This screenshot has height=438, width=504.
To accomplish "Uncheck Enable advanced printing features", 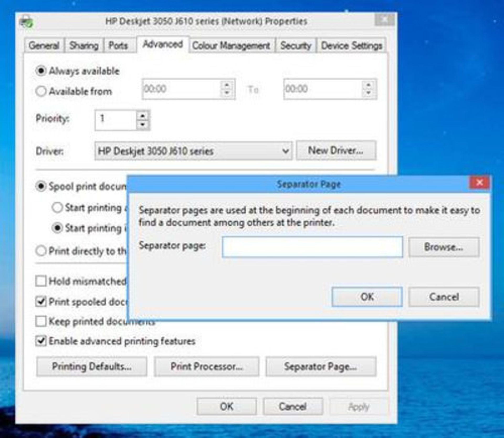I will coord(41,341).
